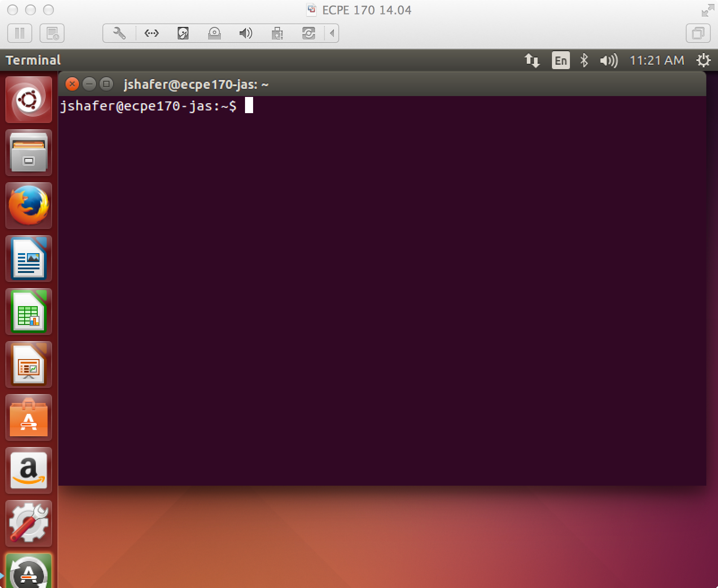Open the Ubuntu Software Center

28,417
